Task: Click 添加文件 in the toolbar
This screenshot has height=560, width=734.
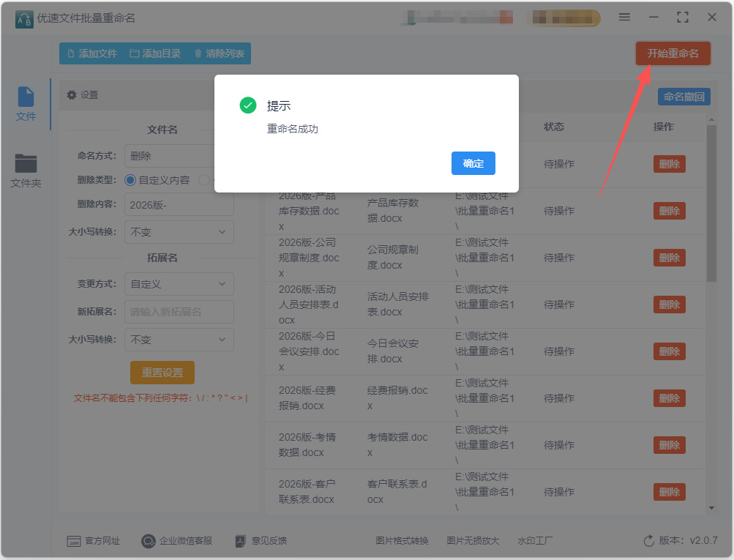Action: click(92, 53)
